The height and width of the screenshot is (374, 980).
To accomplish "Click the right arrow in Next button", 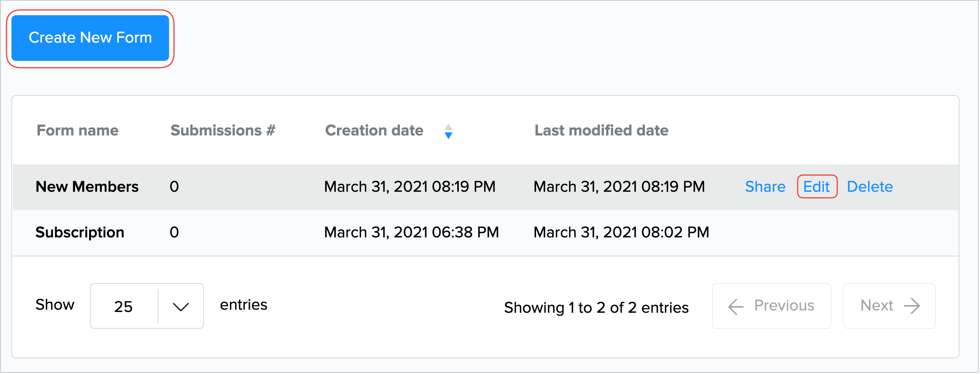I will click(x=912, y=306).
